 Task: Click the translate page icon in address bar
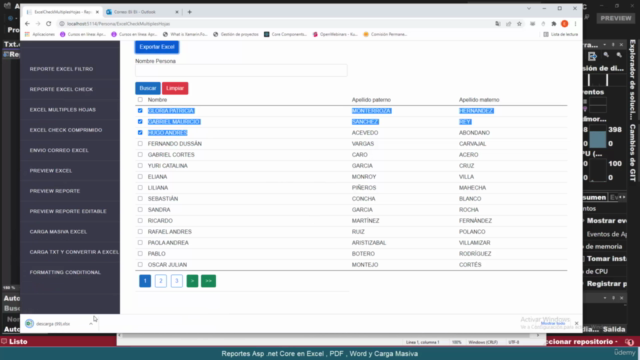point(498,24)
